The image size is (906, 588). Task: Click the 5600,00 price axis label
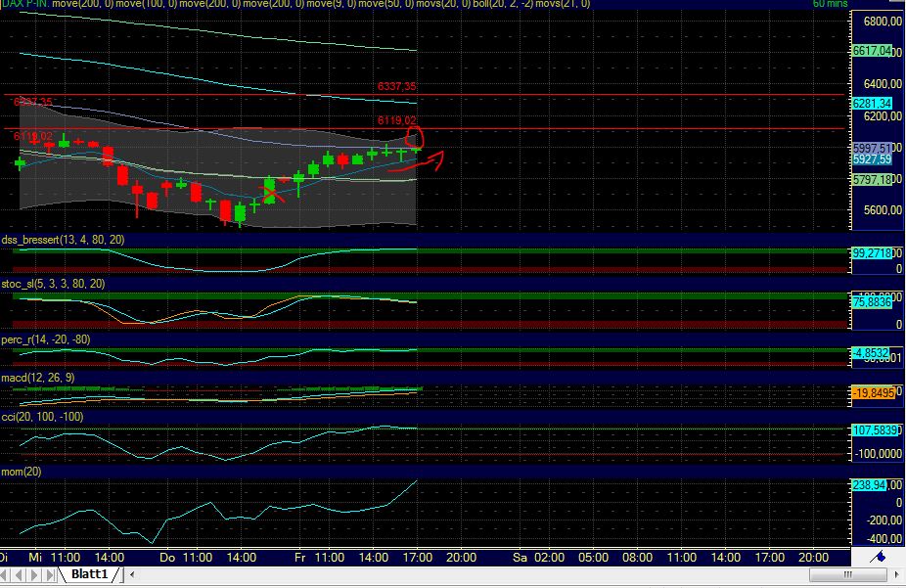[883, 210]
